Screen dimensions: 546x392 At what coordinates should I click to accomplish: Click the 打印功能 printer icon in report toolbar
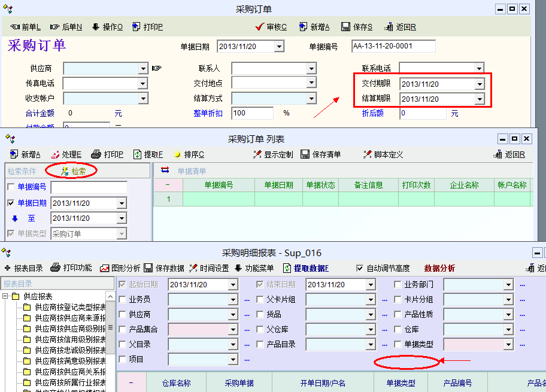[55, 268]
